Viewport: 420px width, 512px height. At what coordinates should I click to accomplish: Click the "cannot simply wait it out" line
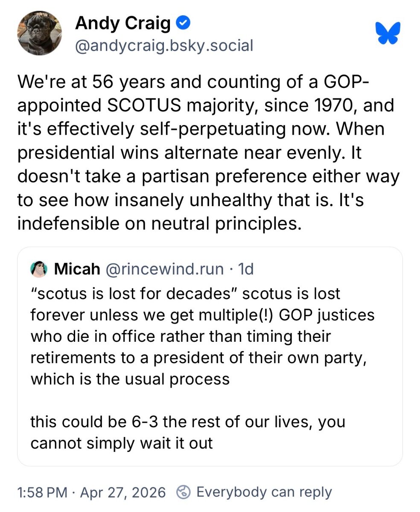click(x=121, y=443)
